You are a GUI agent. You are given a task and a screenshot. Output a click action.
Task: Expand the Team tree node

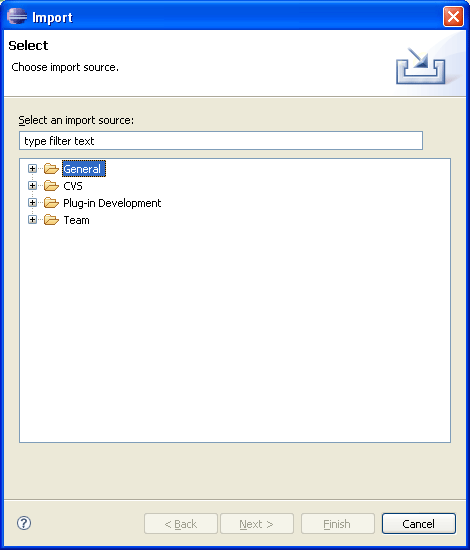[x=32, y=220]
